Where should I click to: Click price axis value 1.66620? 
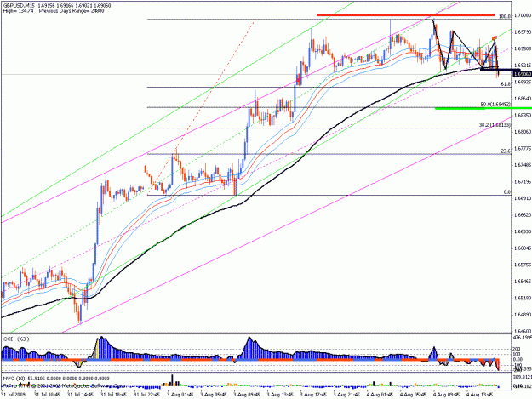click(523, 215)
